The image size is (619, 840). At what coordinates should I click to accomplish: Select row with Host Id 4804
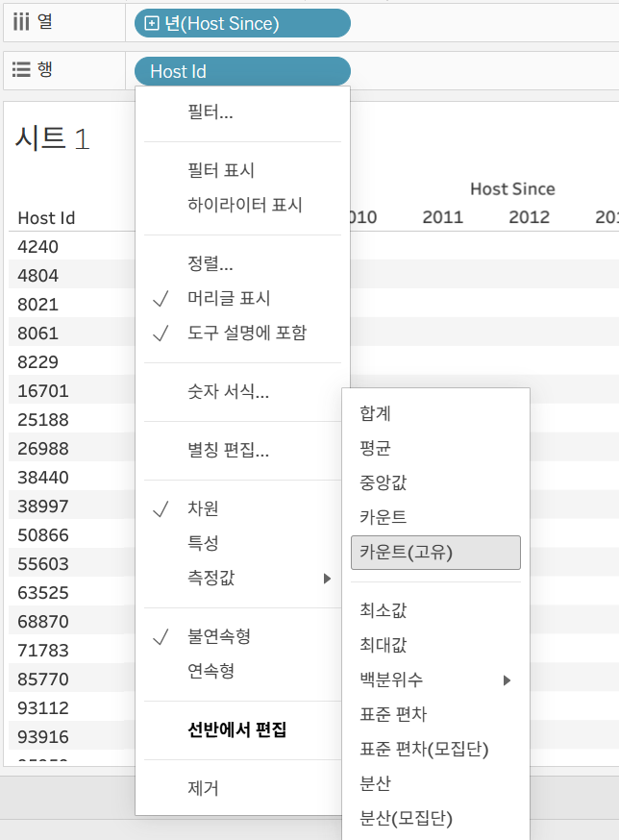pyautogui.click(x=37, y=276)
